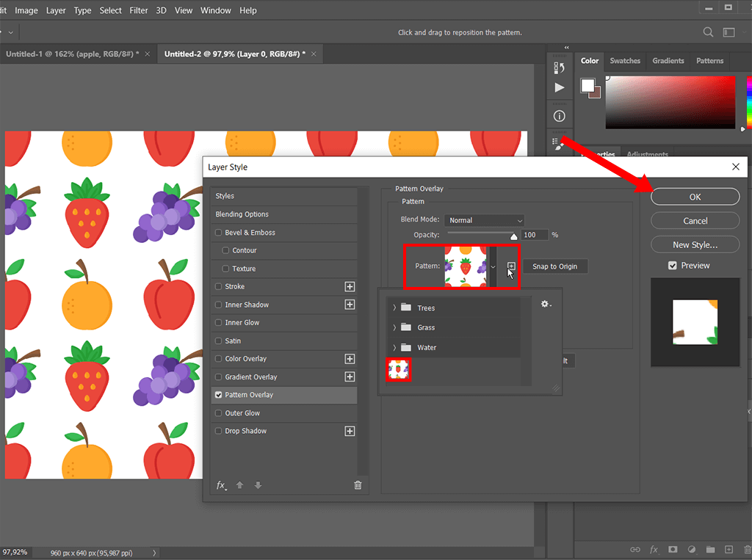Screen dimensions: 752x560
Task: Open the Filter menu
Action: [139, 10]
